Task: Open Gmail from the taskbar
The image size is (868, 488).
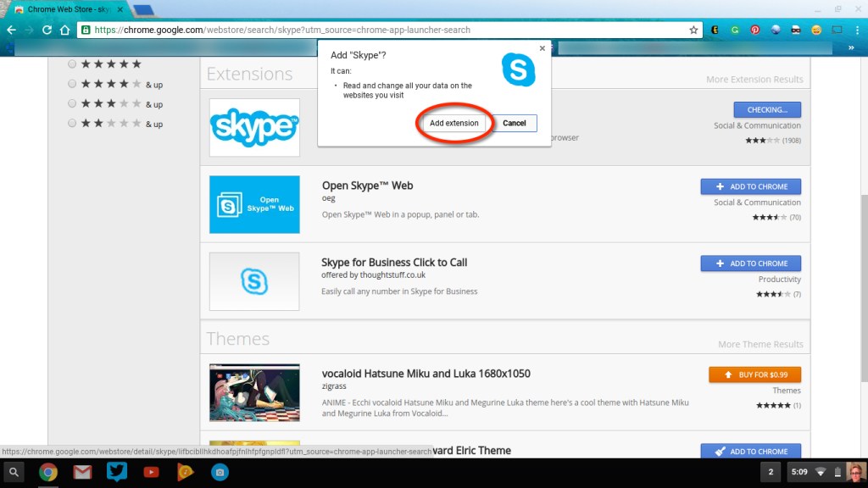Action: (81, 473)
